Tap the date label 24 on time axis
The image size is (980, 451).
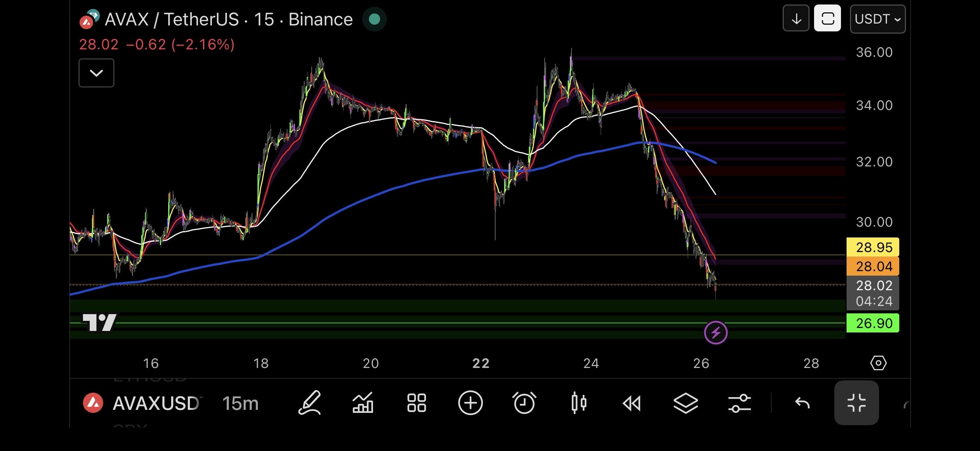pos(591,363)
